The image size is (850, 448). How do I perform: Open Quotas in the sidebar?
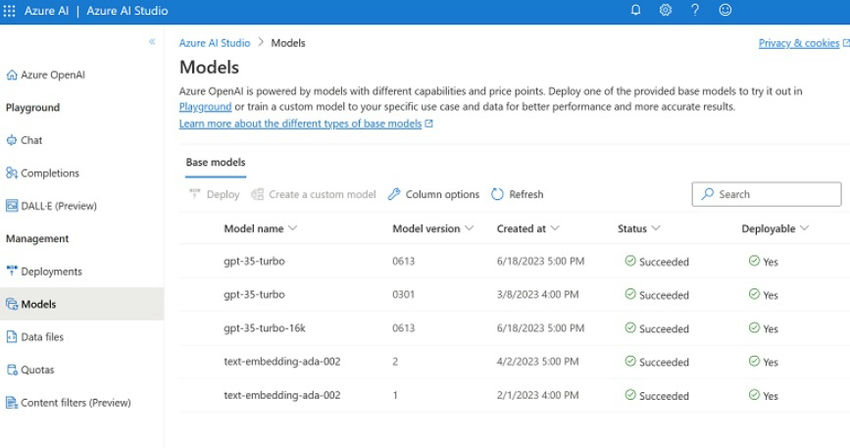pos(37,370)
